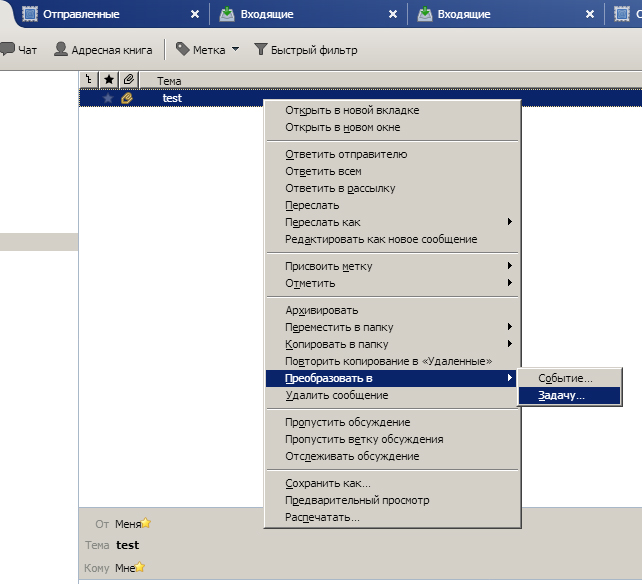Expand the Метка dropdown arrow
The width and height of the screenshot is (642, 584).
(x=235, y=50)
